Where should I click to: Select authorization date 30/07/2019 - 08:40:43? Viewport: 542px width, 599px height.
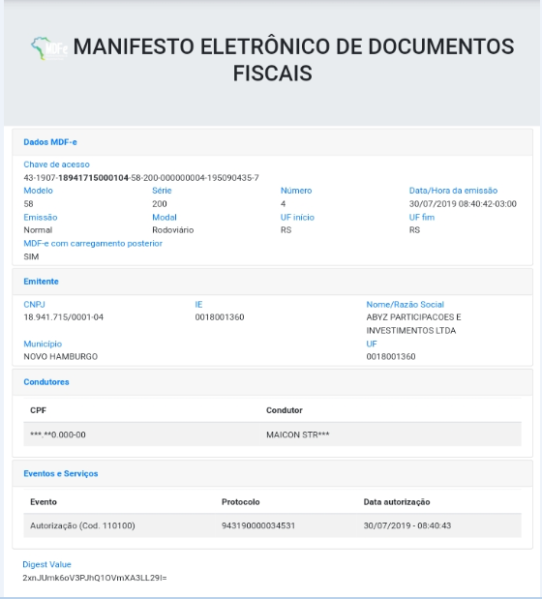pos(407,526)
